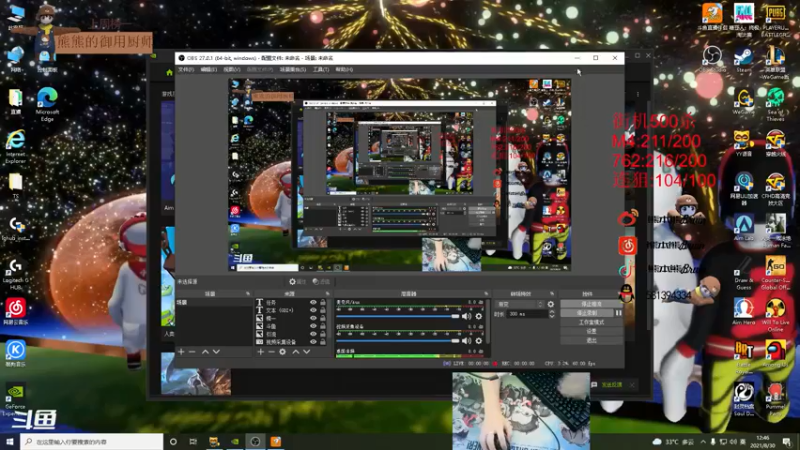The image size is (800, 450).
Task: Open GeForce Experience desktop icon
Action: (x=15, y=401)
